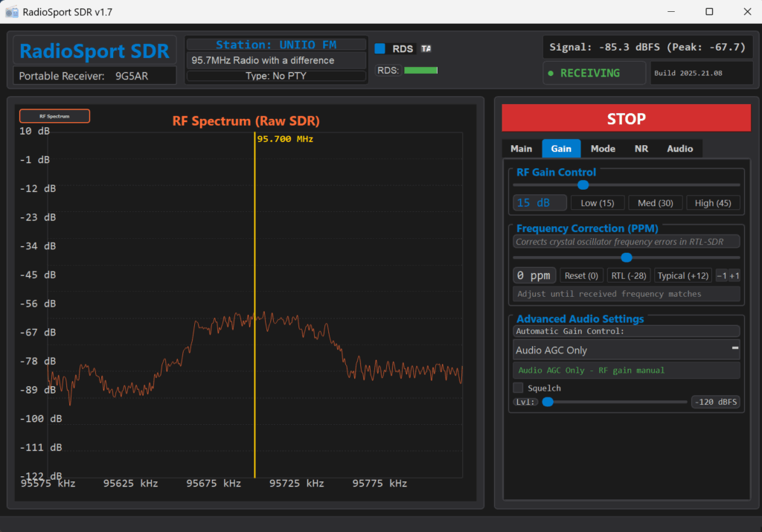Click the 95.7MHz Radio with a difference text
This screenshot has height=532, width=762.
[x=263, y=60]
